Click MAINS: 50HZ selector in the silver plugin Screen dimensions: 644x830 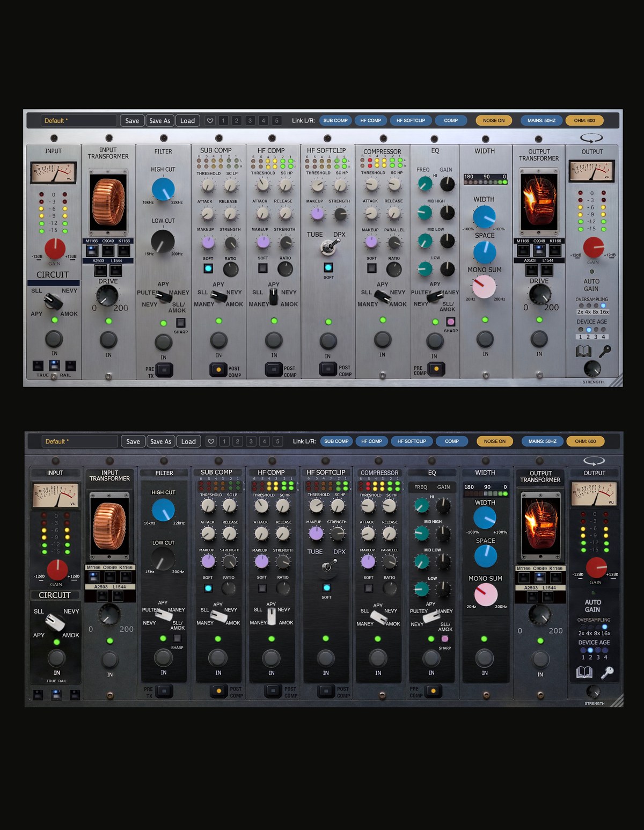coord(541,121)
